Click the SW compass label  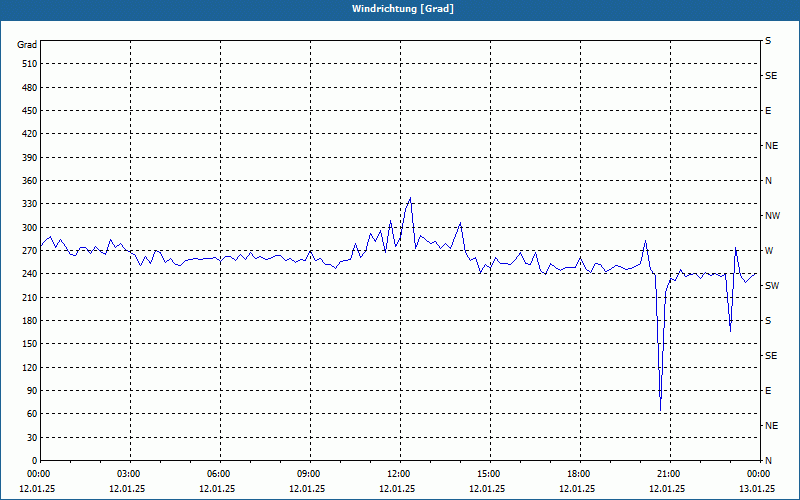click(x=772, y=286)
